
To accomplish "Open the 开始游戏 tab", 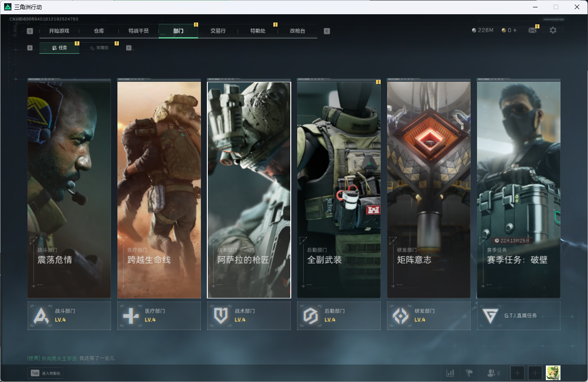I will click(x=59, y=31).
